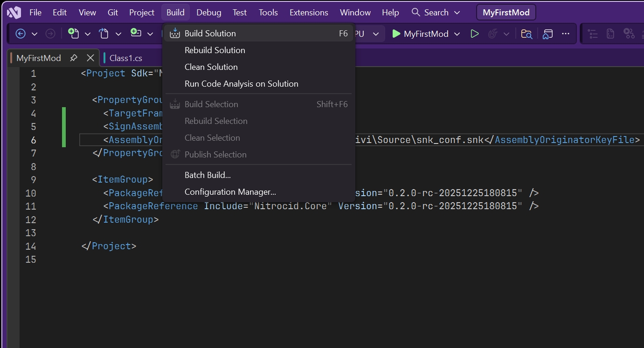The width and height of the screenshot is (644, 348).
Task: Choose Build Solution from Build menu
Action: pyautogui.click(x=210, y=34)
